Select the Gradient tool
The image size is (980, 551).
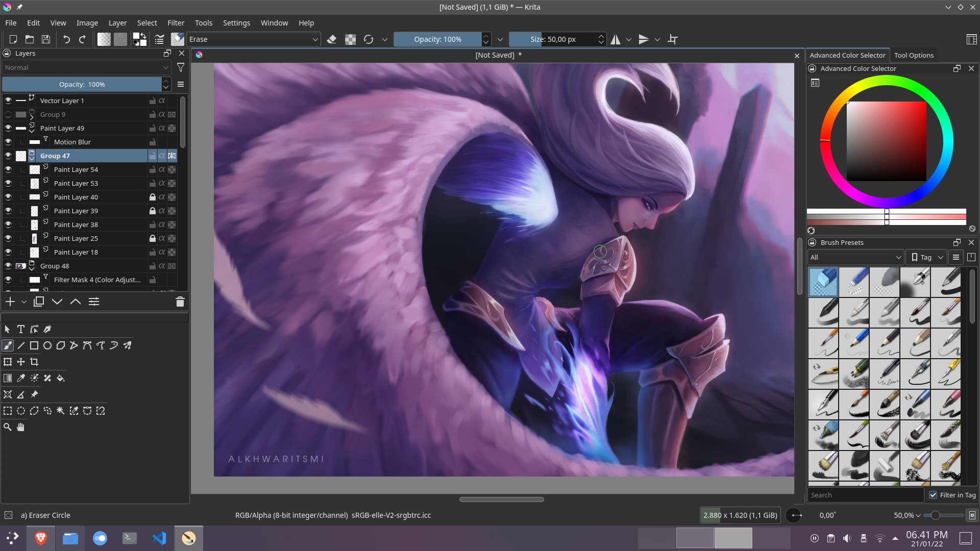pyautogui.click(x=8, y=378)
